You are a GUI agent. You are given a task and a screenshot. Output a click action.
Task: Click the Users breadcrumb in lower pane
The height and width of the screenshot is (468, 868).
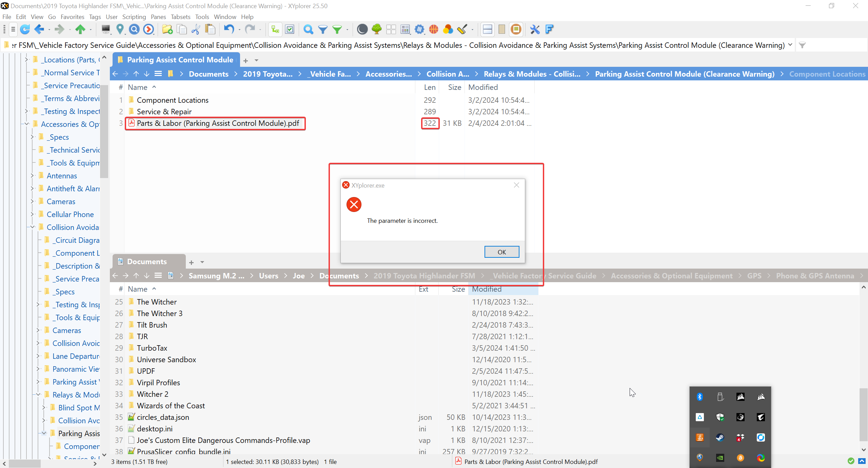point(269,276)
